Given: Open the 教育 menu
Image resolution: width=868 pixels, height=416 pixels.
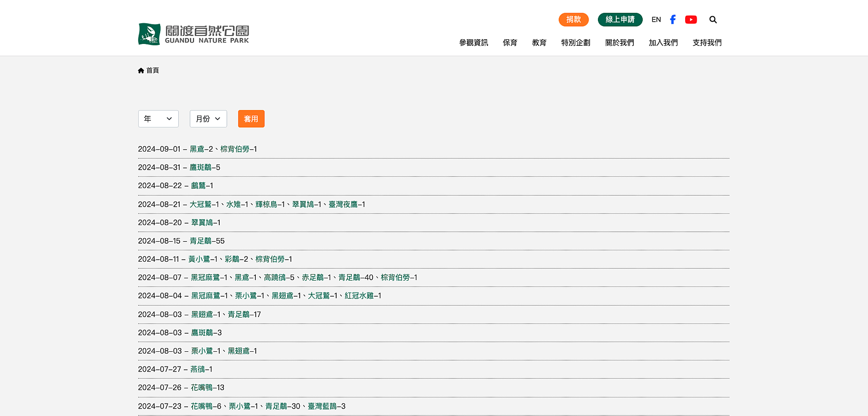Looking at the screenshot, I should 539,43.
